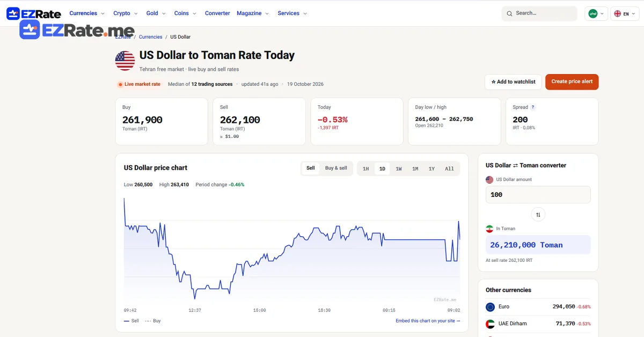Click the Euro flag icon in Other currencies
Image resolution: width=644 pixels, height=337 pixels.
[490, 307]
